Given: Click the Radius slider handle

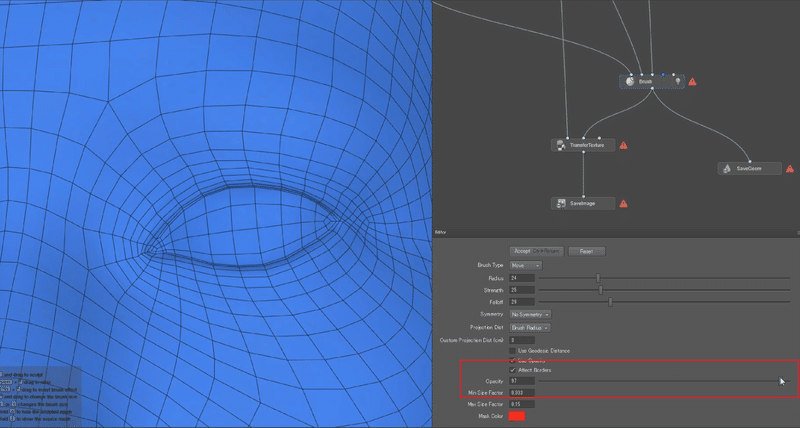Looking at the screenshot, I should (598, 278).
